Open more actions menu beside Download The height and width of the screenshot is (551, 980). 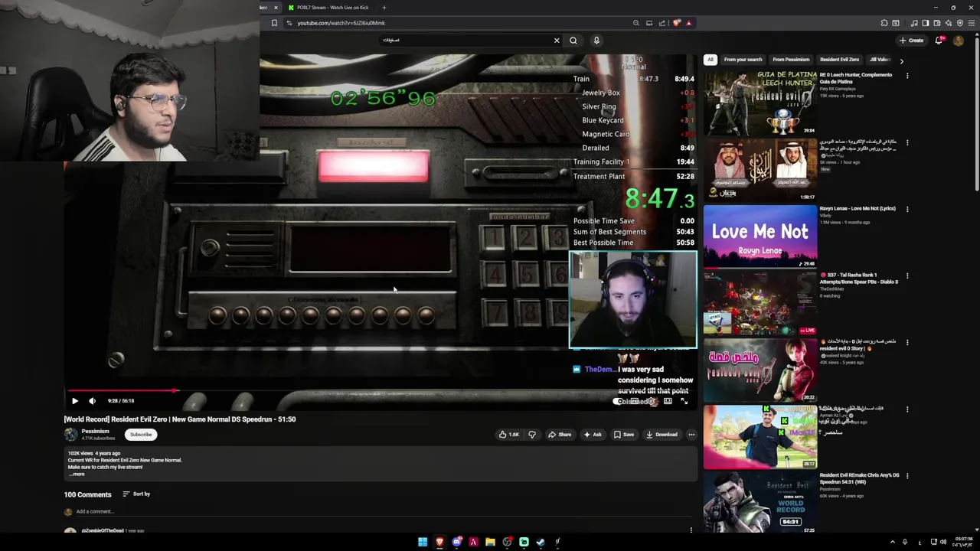691,435
